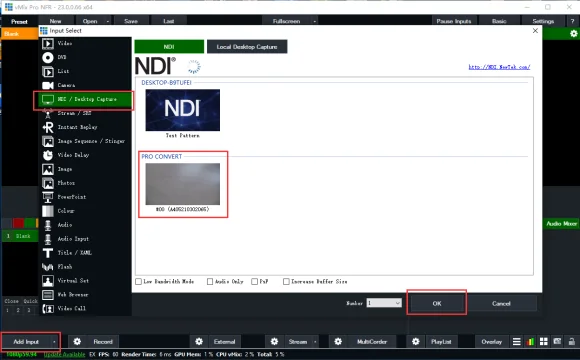The height and width of the screenshot is (360, 580).
Task: Select the Colour input type icon
Action: (48, 211)
